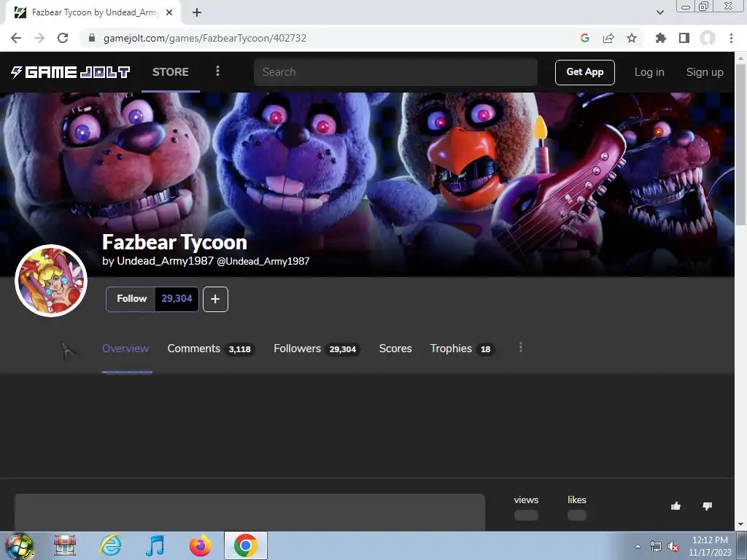The width and height of the screenshot is (747, 560).
Task: Click the browser forward arrow
Action: point(39,38)
